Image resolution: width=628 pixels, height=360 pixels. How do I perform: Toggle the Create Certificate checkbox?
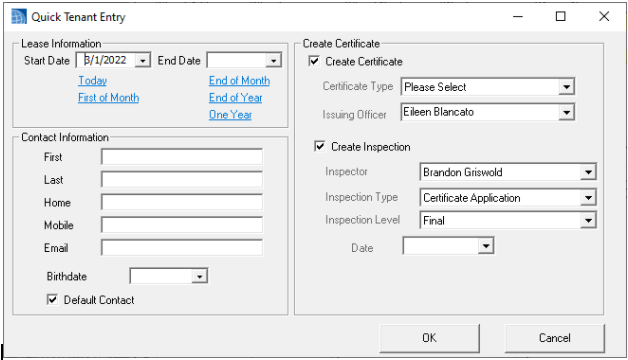tap(314, 61)
